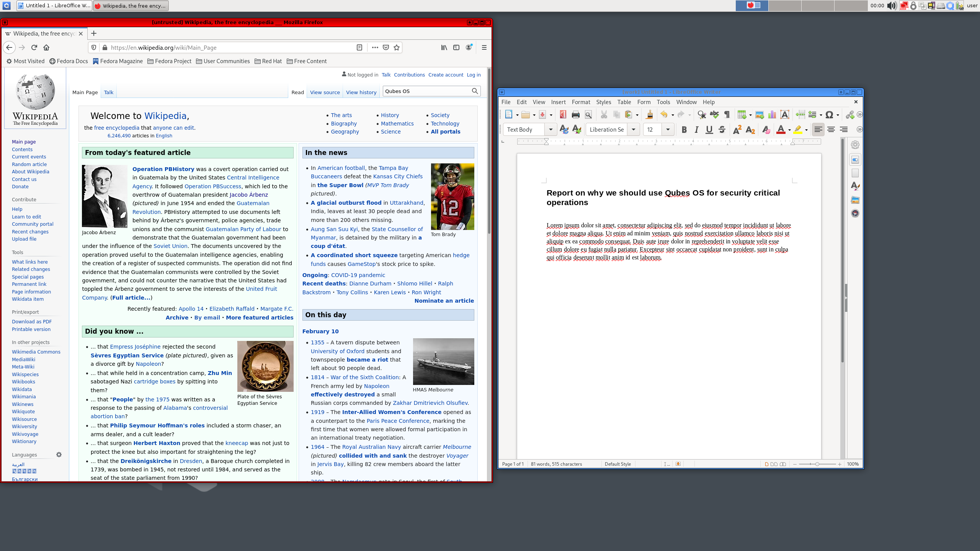Open the Styles menu in Writer

(x=603, y=102)
